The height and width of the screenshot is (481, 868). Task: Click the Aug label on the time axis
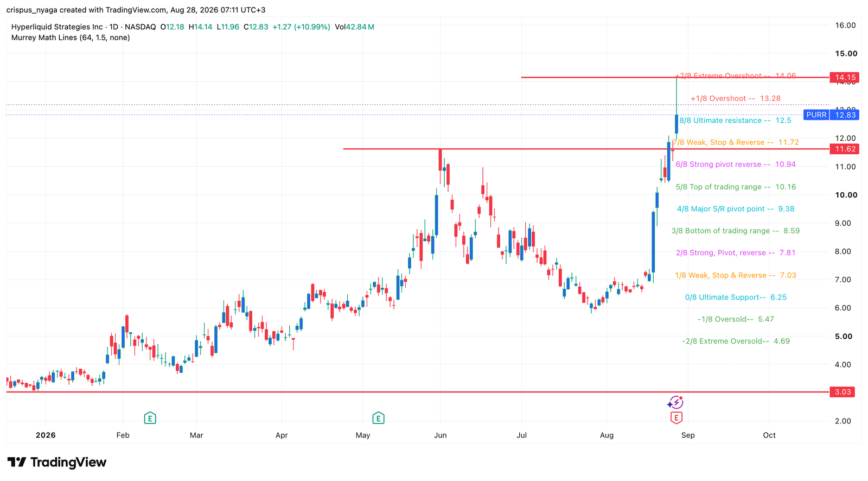tap(607, 435)
